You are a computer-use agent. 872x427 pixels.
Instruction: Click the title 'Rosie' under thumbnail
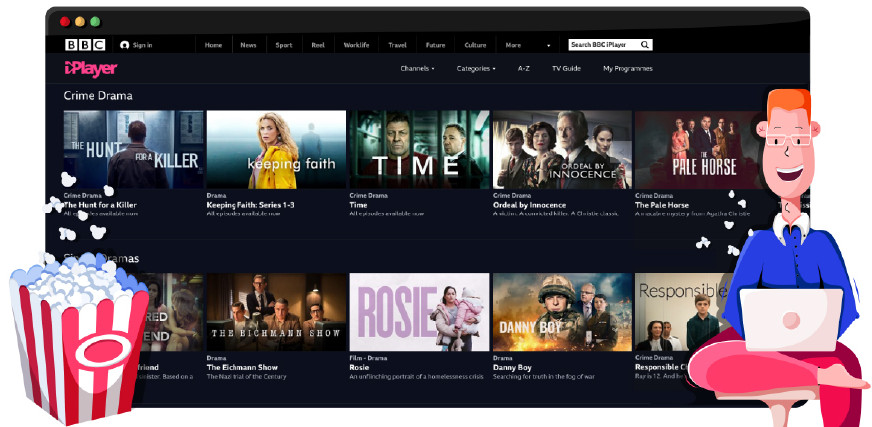pos(359,368)
